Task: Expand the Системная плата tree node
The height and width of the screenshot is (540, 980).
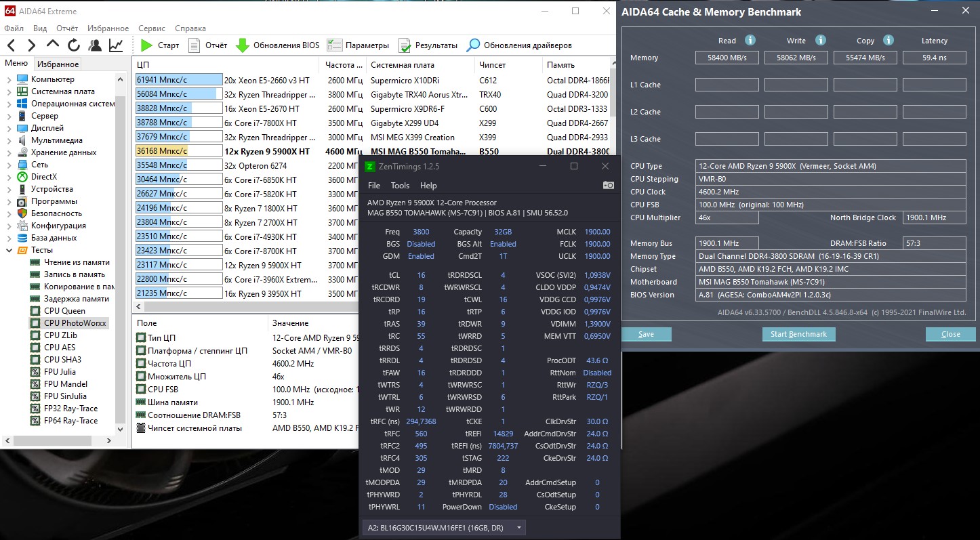Action: tap(9, 91)
